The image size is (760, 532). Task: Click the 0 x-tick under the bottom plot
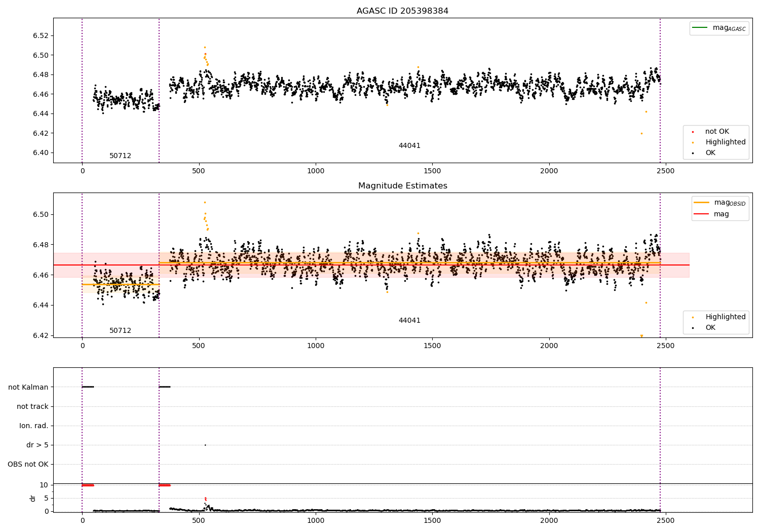(x=82, y=520)
